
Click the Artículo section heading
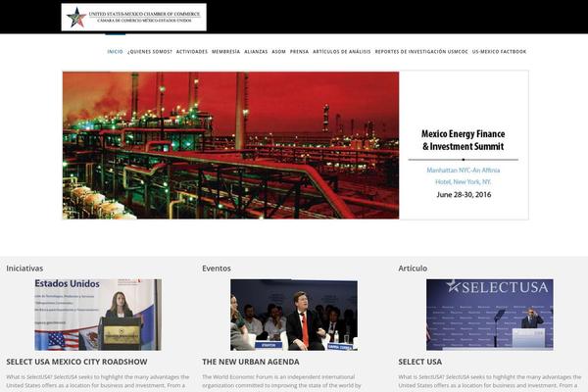click(413, 269)
